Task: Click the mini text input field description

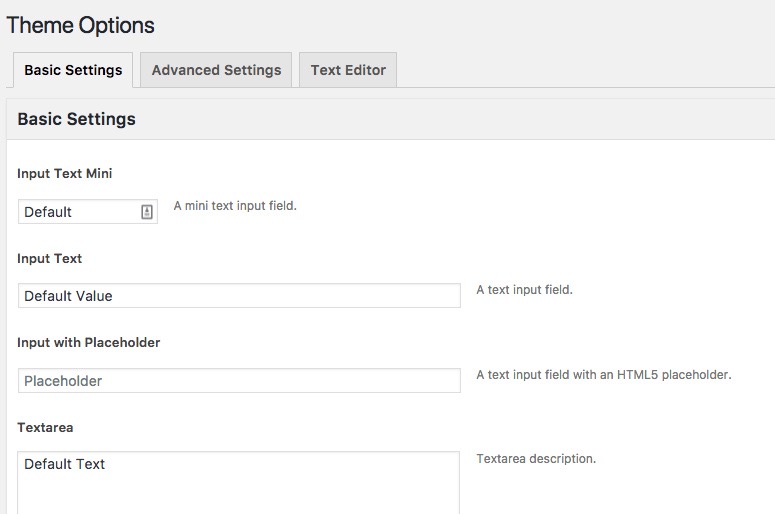Action: click(x=235, y=206)
